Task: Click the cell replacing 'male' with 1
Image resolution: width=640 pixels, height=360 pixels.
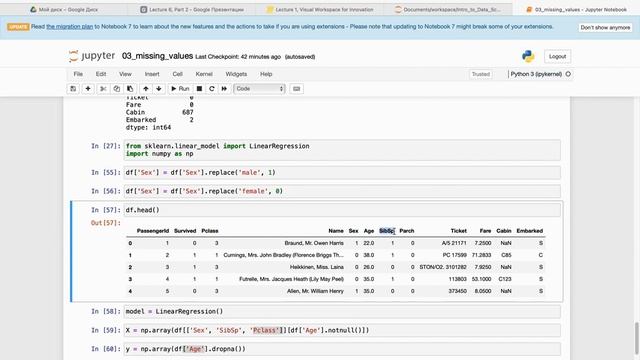Action: coord(342,173)
